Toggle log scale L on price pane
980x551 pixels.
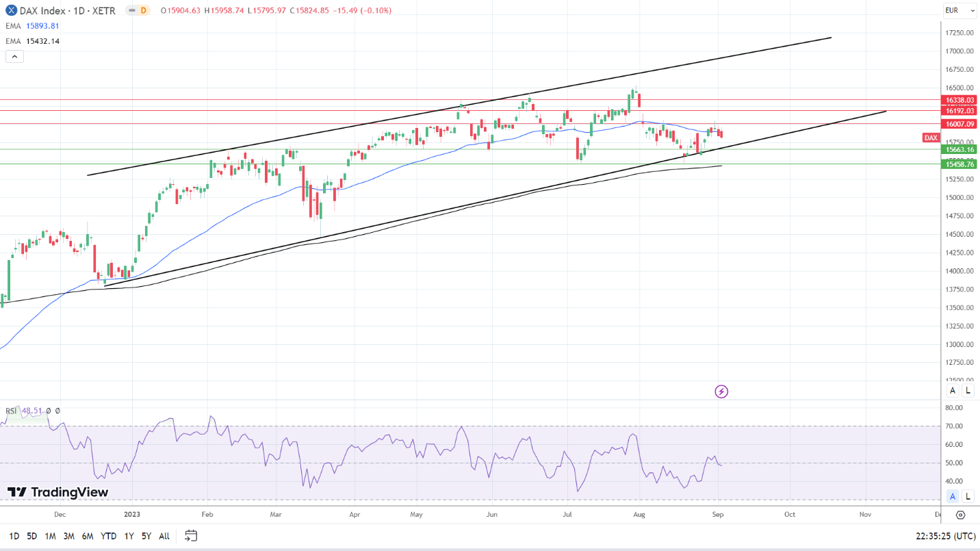click(968, 391)
